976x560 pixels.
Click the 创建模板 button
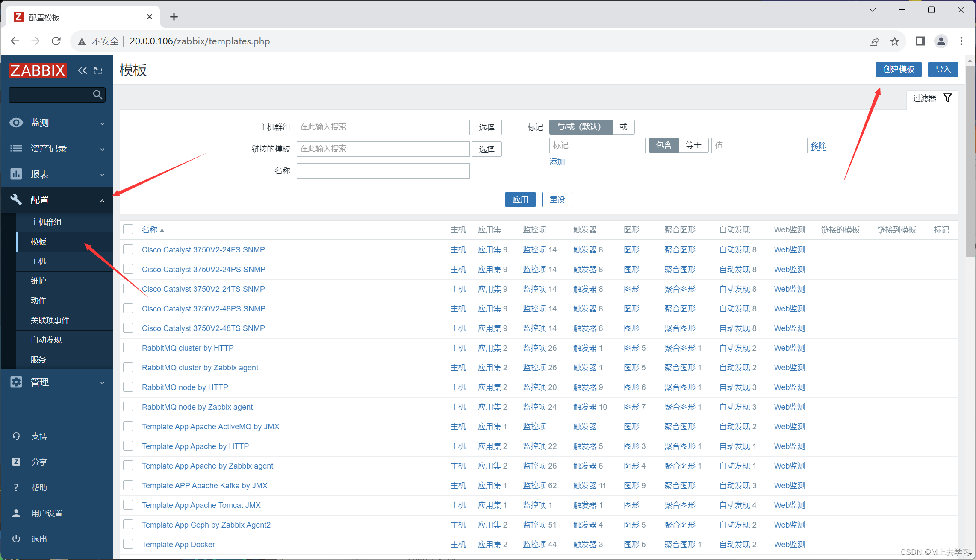tap(899, 69)
